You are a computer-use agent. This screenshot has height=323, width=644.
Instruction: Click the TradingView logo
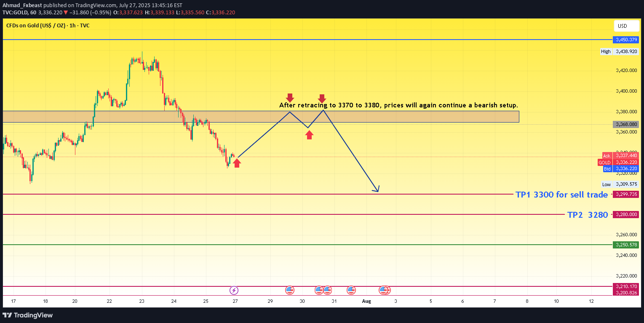28,315
